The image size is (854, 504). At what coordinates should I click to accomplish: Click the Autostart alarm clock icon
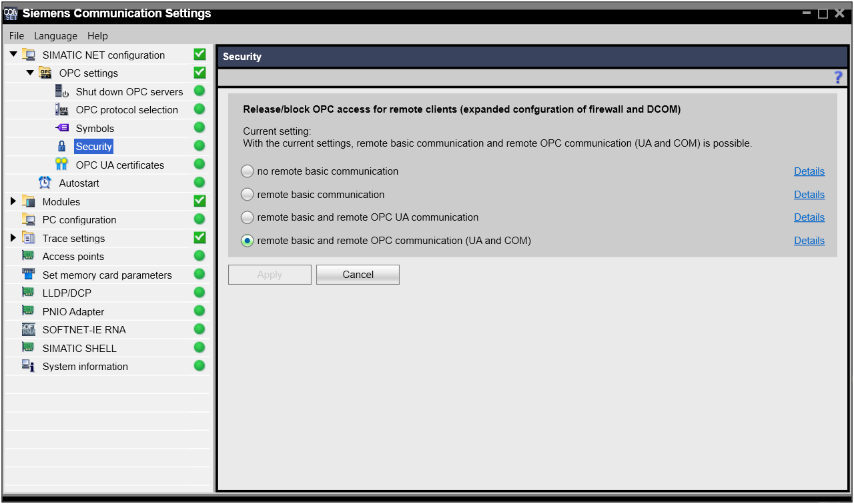tap(45, 183)
